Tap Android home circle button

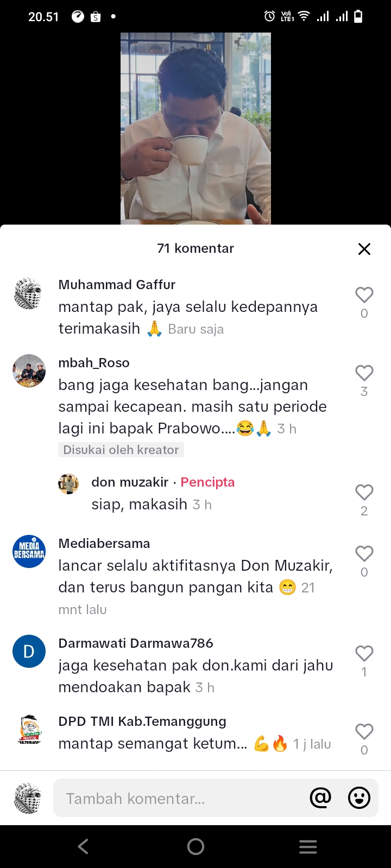click(195, 846)
